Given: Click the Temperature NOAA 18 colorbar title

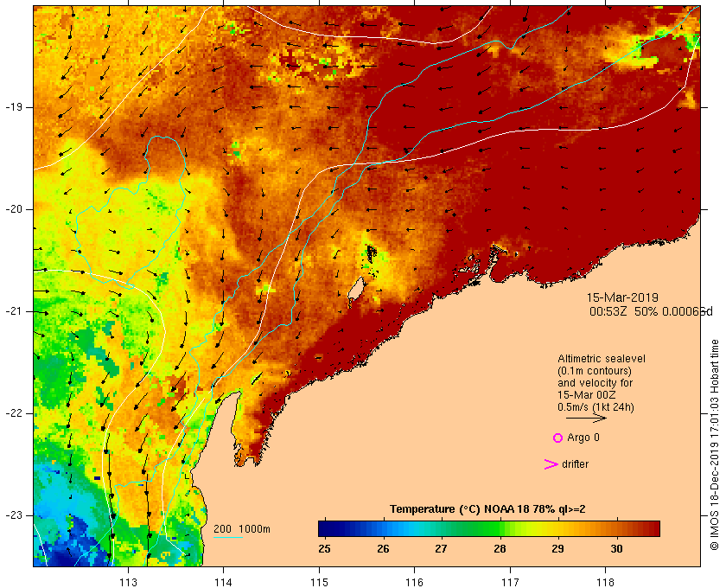Looking at the screenshot, I should tap(487, 509).
